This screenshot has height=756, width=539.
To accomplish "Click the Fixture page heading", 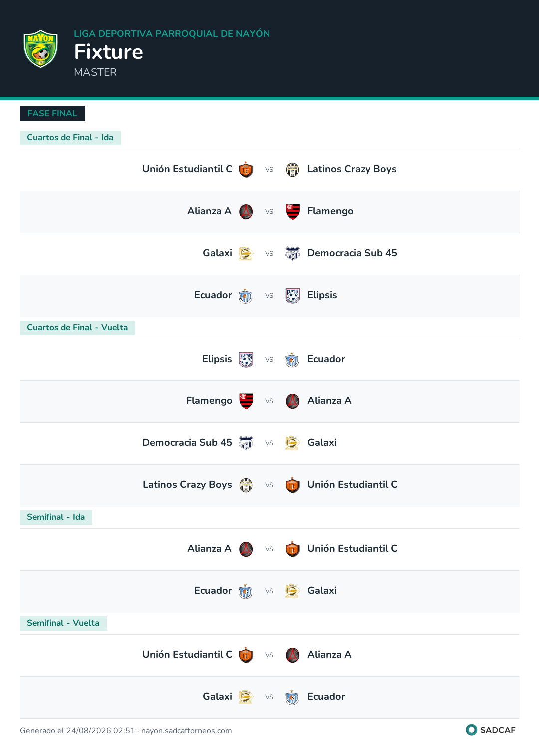I will pyautogui.click(x=109, y=52).
